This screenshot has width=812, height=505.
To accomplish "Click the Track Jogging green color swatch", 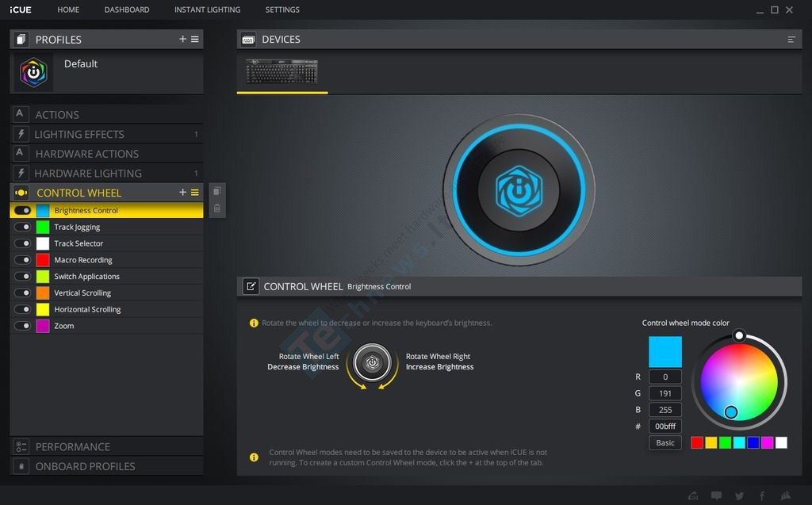I will pos(43,227).
